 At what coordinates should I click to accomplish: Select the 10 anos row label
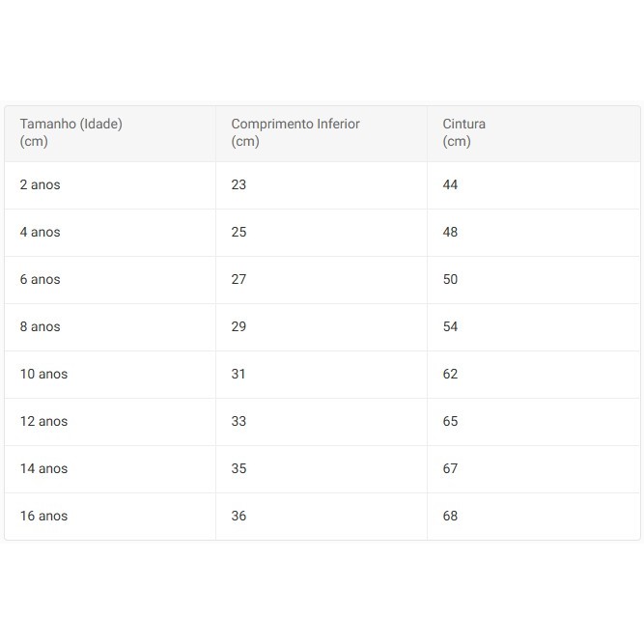click(x=43, y=374)
